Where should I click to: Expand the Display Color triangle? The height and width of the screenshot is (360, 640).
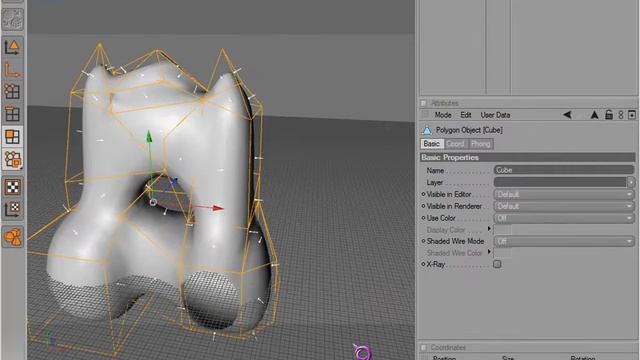click(x=489, y=229)
